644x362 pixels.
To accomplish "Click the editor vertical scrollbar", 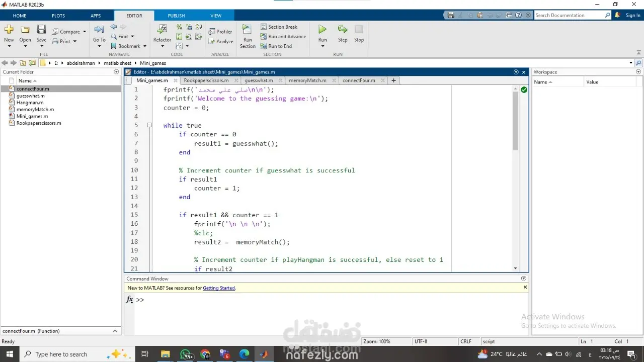I will pos(515,121).
